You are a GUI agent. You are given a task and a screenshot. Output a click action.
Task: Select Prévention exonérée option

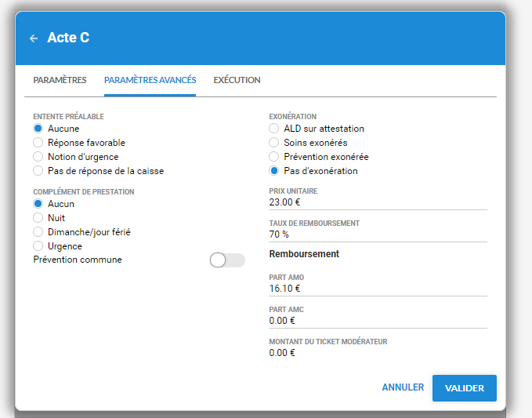pos(273,157)
